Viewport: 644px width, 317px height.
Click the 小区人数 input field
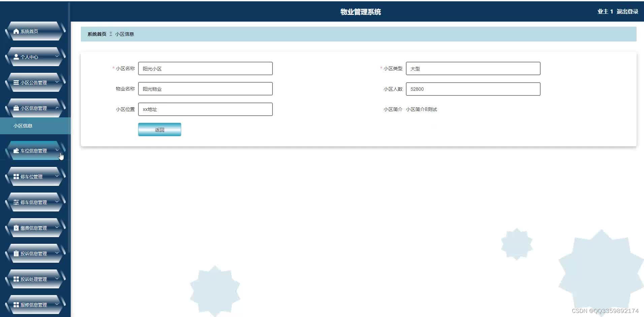[473, 89]
